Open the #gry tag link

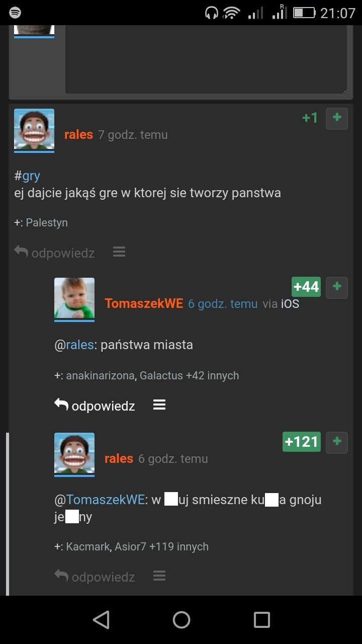coord(27,176)
